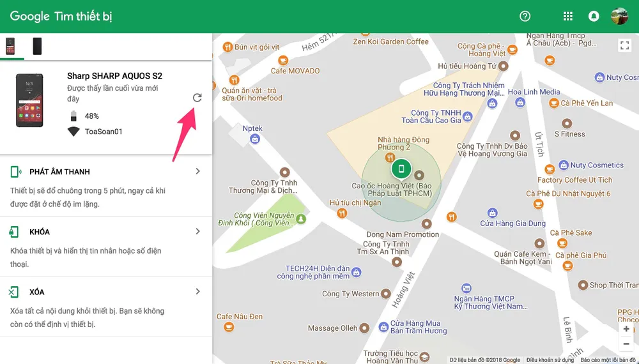Screen dimensions: 639x364
Task: Expand the KHÓA option chevron
Action: pyautogui.click(x=197, y=231)
